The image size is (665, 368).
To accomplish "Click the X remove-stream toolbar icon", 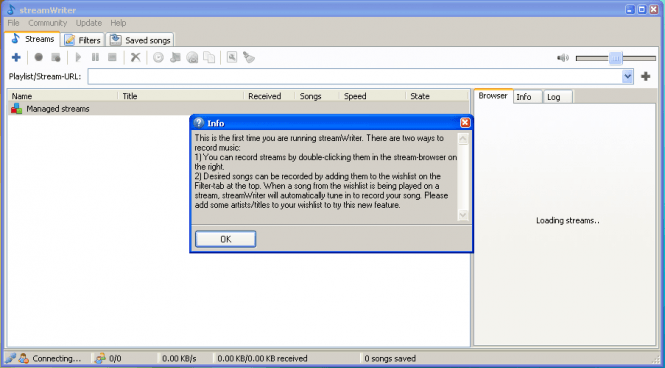I will (135, 57).
